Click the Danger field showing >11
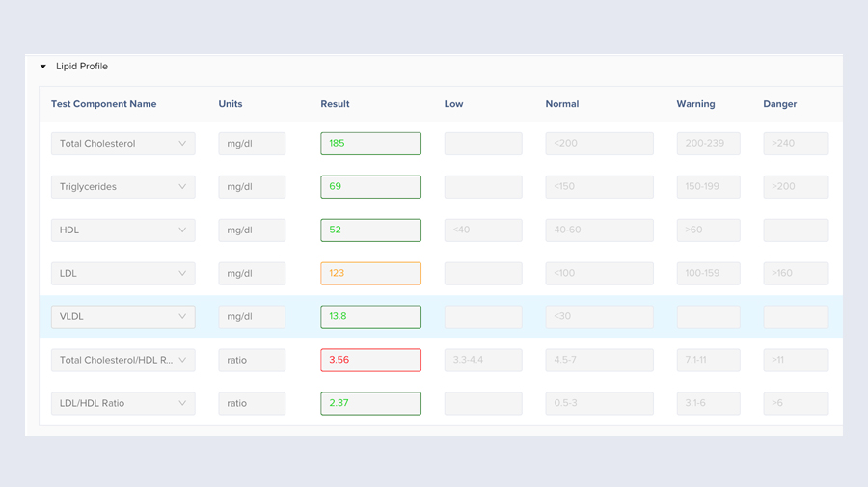The image size is (868, 487). (x=796, y=360)
